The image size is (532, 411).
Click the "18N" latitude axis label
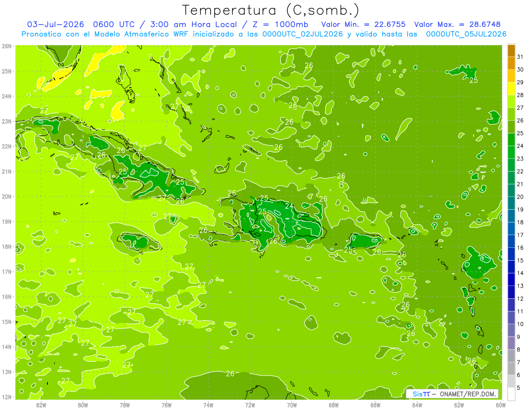[7, 247]
